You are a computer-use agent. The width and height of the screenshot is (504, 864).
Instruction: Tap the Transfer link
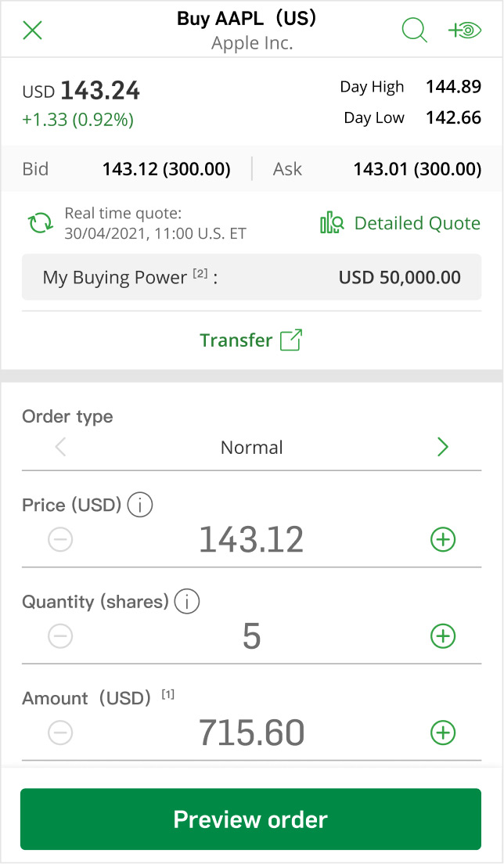236,340
